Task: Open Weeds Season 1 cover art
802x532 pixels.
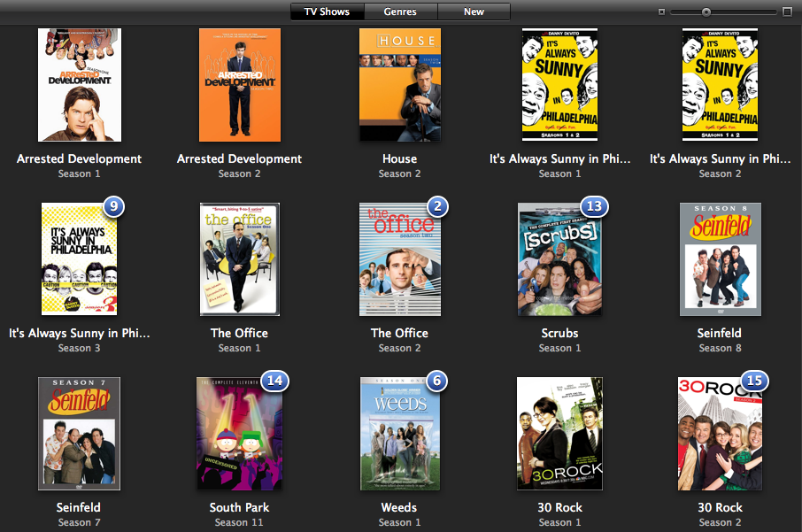Action: [x=400, y=434]
